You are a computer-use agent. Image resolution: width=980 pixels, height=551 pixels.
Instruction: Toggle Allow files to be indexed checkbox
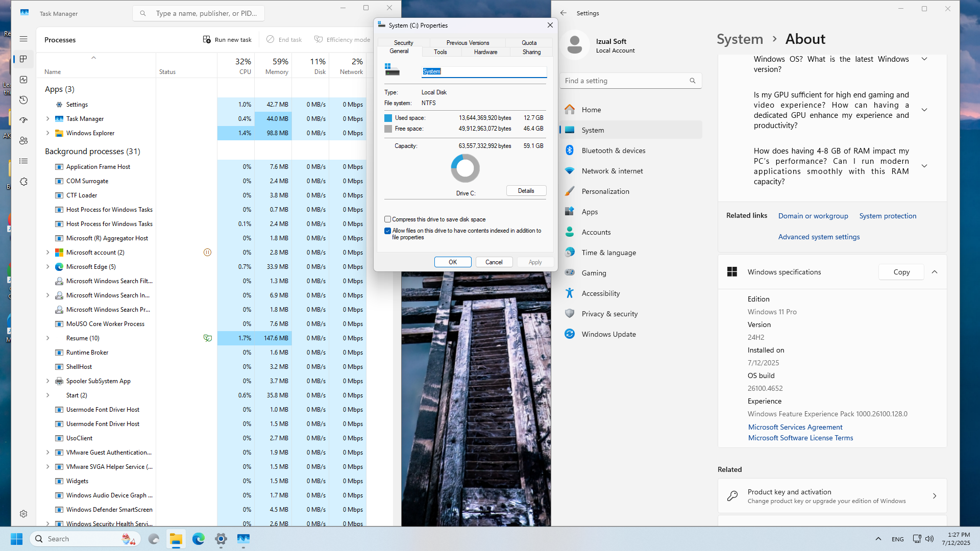point(387,231)
